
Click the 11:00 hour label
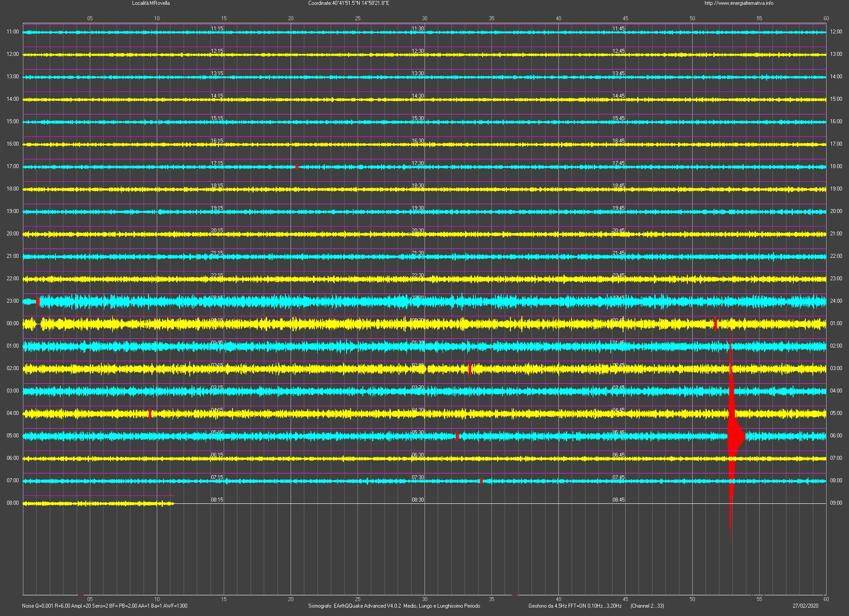(x=13, y=32)
